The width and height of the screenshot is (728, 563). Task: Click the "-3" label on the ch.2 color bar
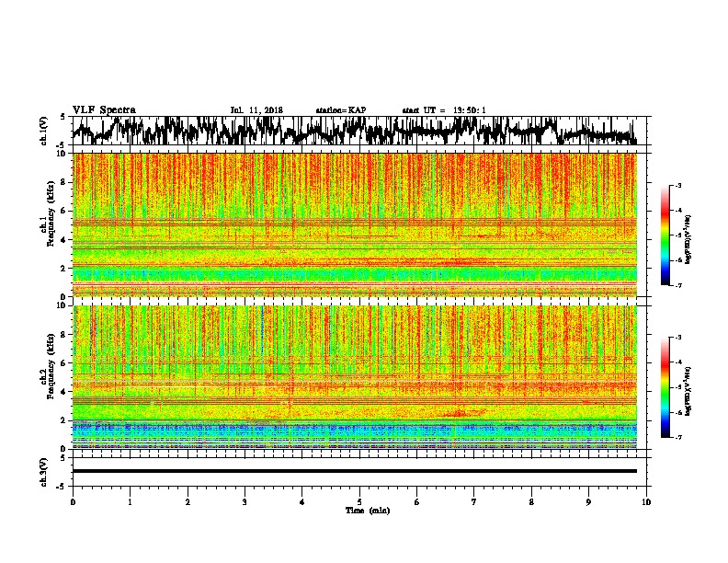[677, 338]
